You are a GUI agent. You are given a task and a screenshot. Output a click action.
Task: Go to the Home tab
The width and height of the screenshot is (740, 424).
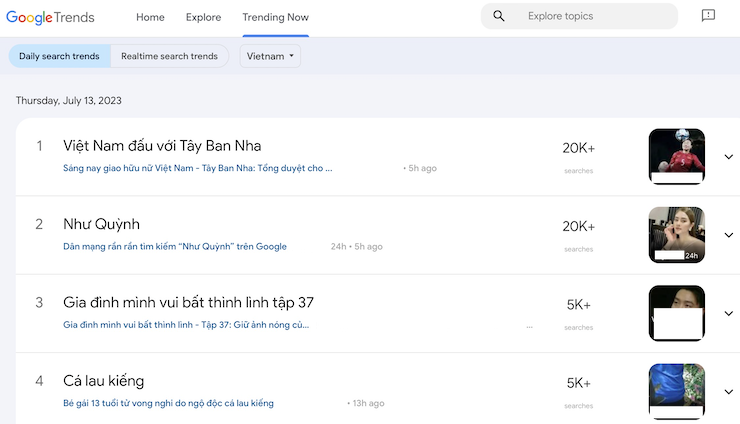[150, 17]
